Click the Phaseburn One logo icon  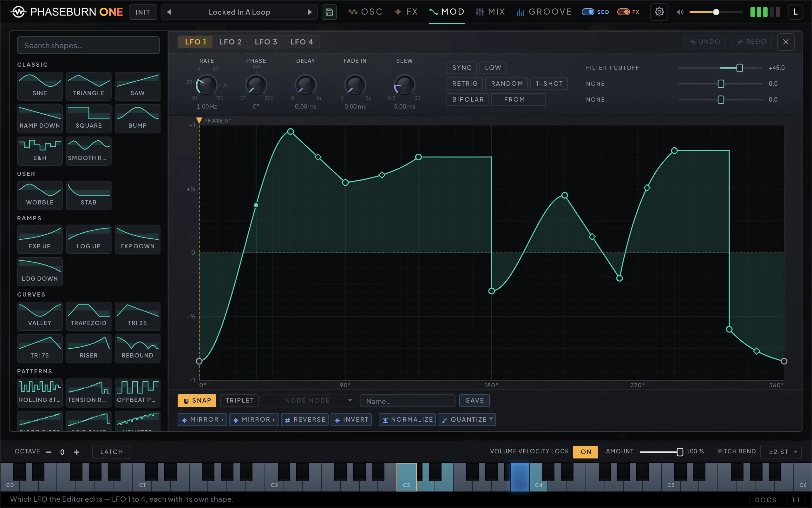pyautogui.click(x=18, y=12)
